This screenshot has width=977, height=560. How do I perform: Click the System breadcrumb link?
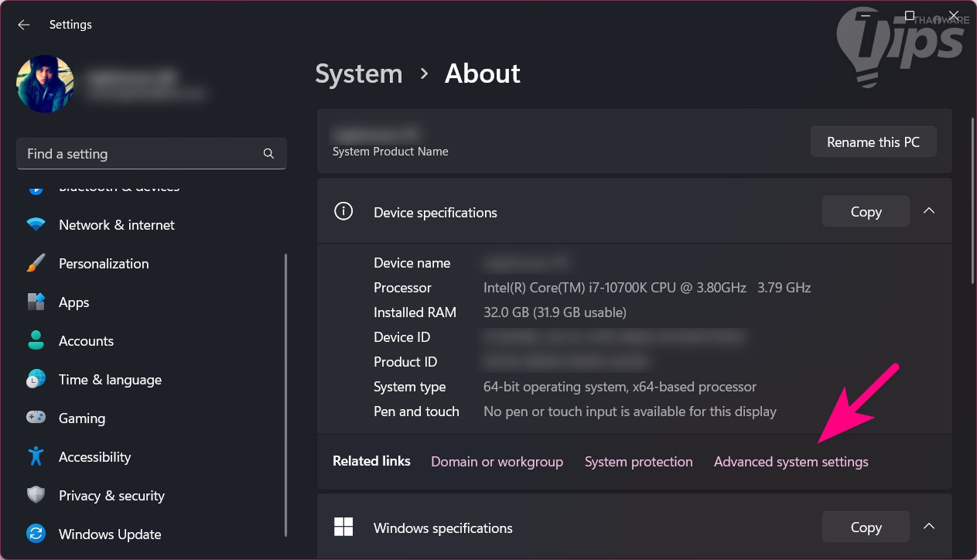(359, 74)
